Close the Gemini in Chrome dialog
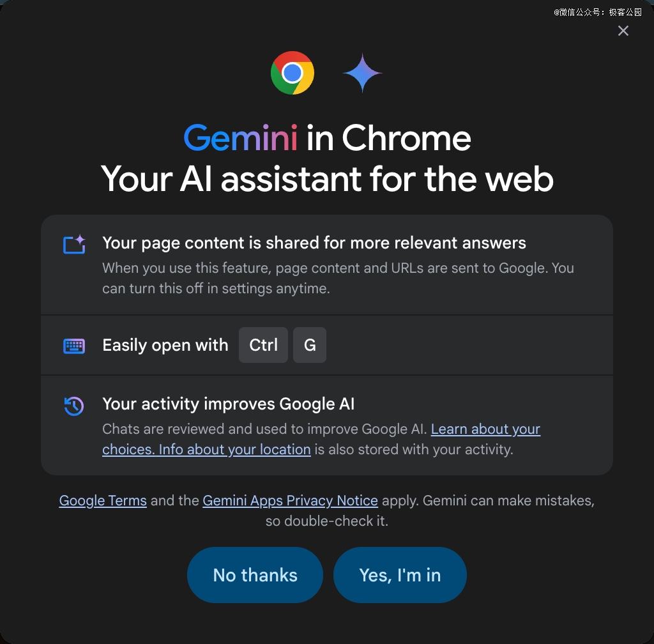The image size is (654, 644). point(623,31)
